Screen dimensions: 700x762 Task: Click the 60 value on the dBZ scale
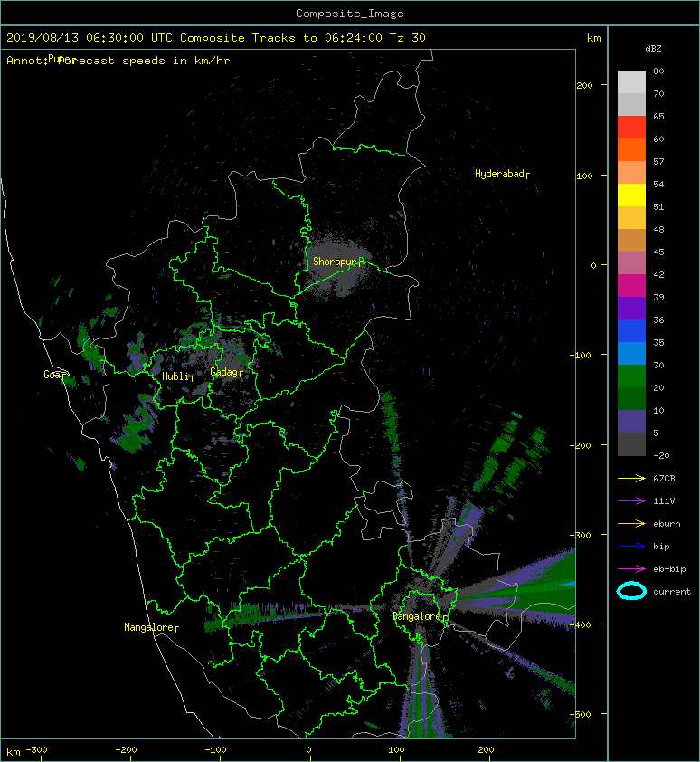point(658,139)
